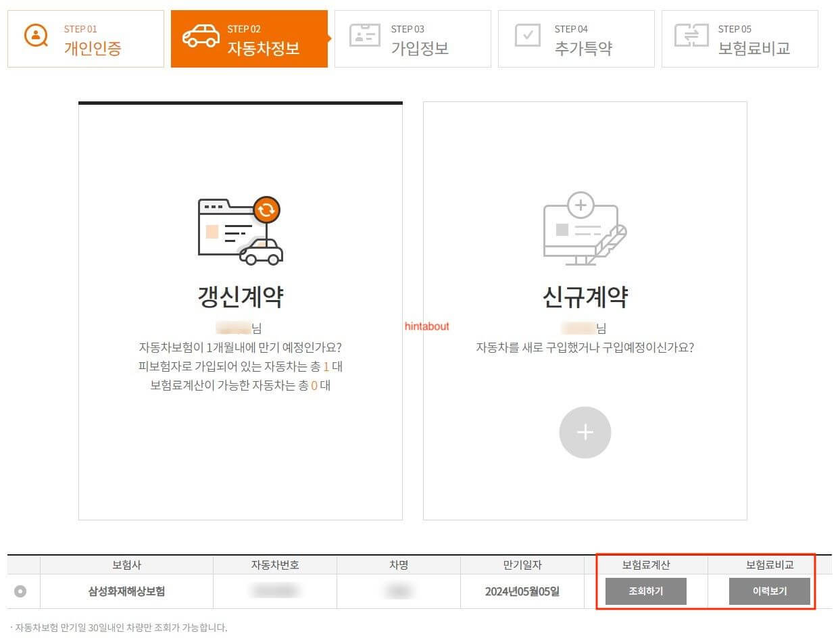The height and width of the screenshot is (640, 840).
Task: Go to the 개인인증 step label
Action: coord(93,48)
